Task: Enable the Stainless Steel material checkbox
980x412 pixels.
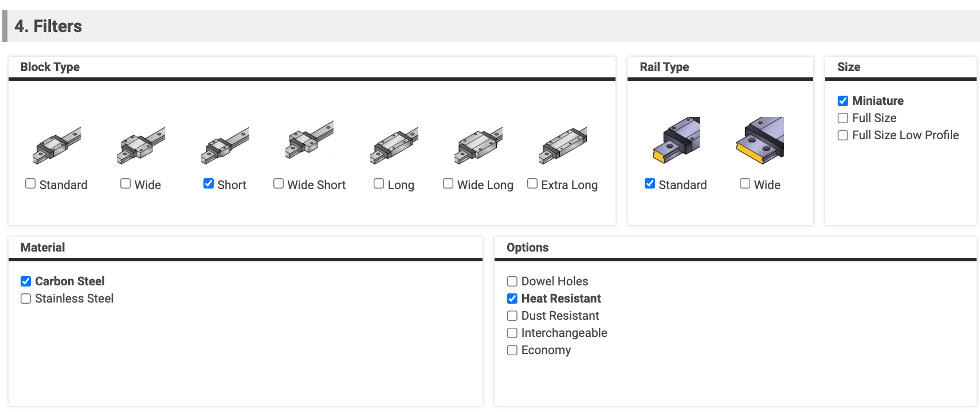Action: tap(26, 299)
